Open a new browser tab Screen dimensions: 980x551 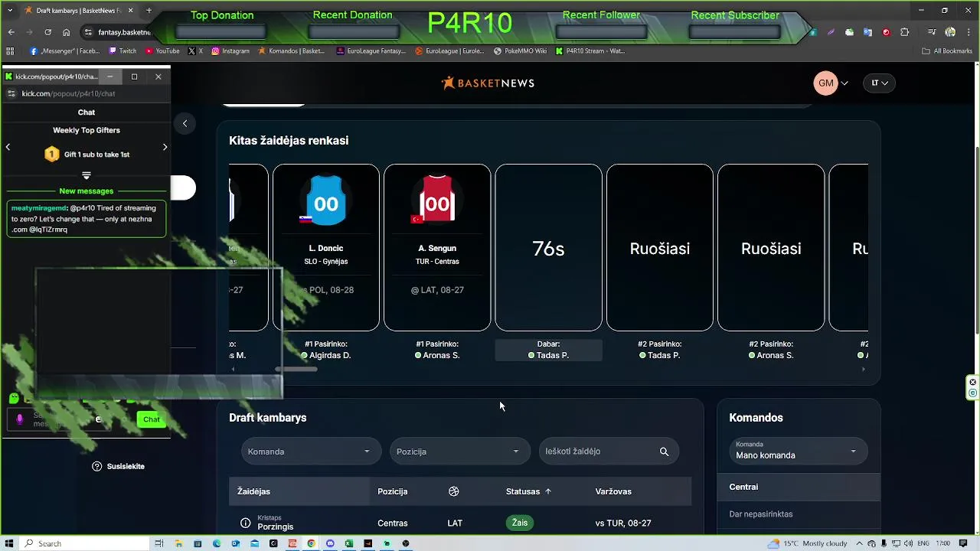(x=149, y=11)
